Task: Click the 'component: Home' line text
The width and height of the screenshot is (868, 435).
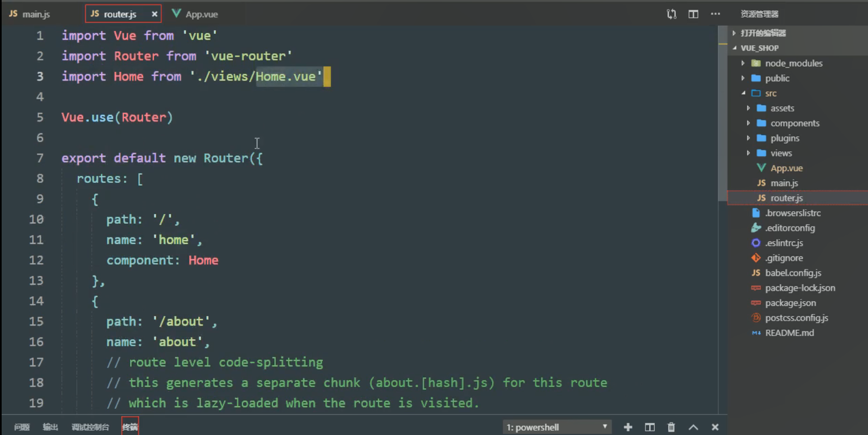Action: click(x=162, y=260)
